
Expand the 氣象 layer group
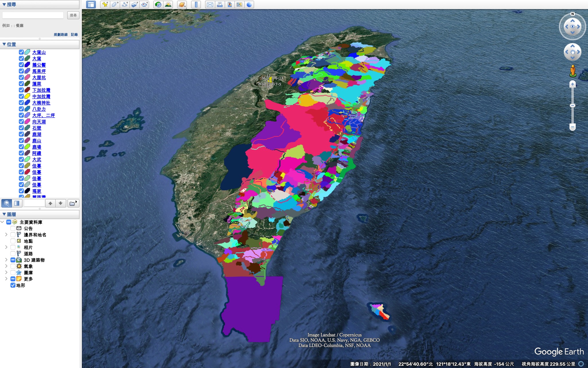click(x=6, y=266)
